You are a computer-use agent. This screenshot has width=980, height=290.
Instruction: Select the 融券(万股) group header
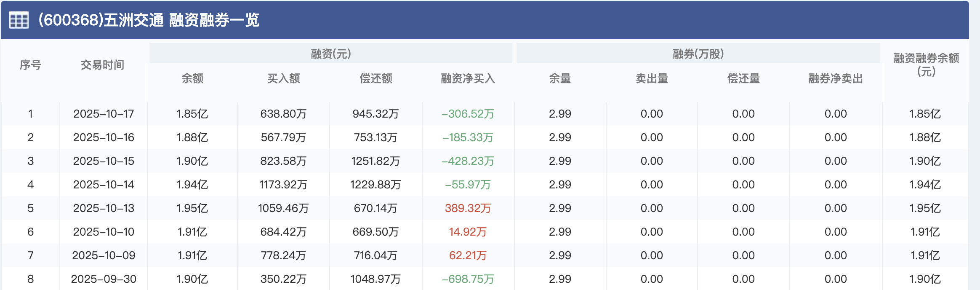698,54
